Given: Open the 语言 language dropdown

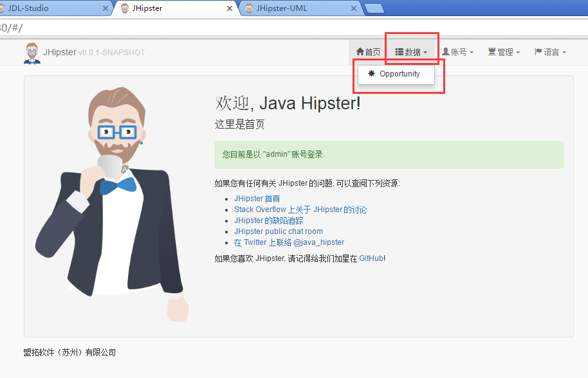Looking at the screenshot, I should 550,52.
